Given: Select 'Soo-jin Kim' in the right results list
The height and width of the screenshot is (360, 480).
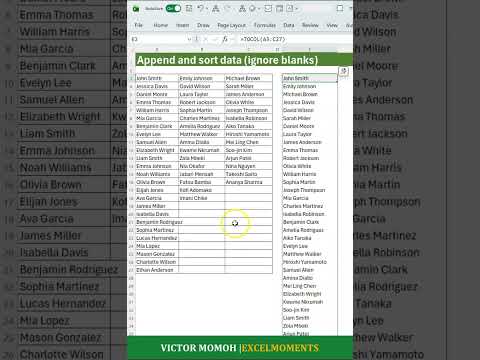Looking at the screenshot, I should (x=310, y=310).
